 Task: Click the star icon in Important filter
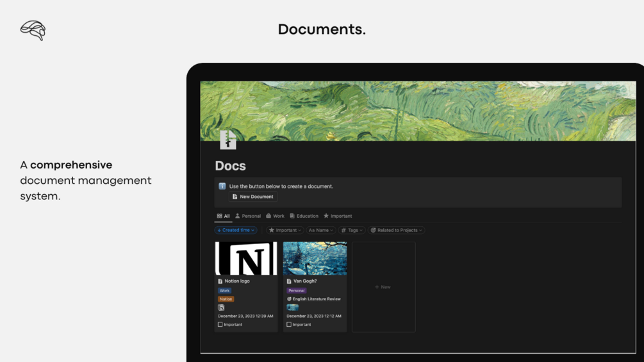tap(272, 230)
